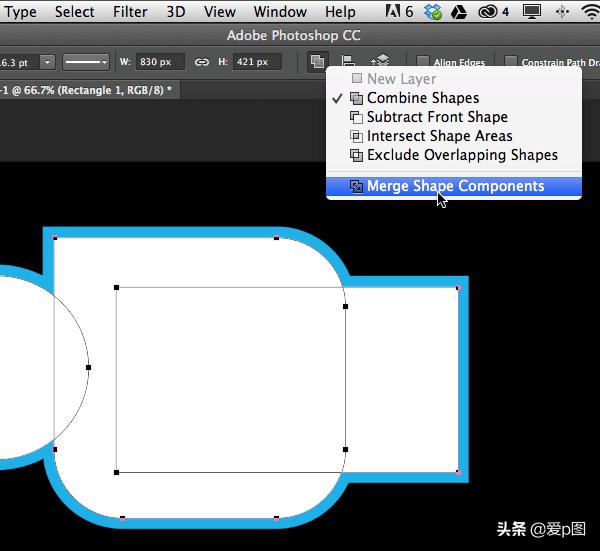Open the Filter menu
The height and width of the screenshot is (551, 600).
(x=130, y=12)
